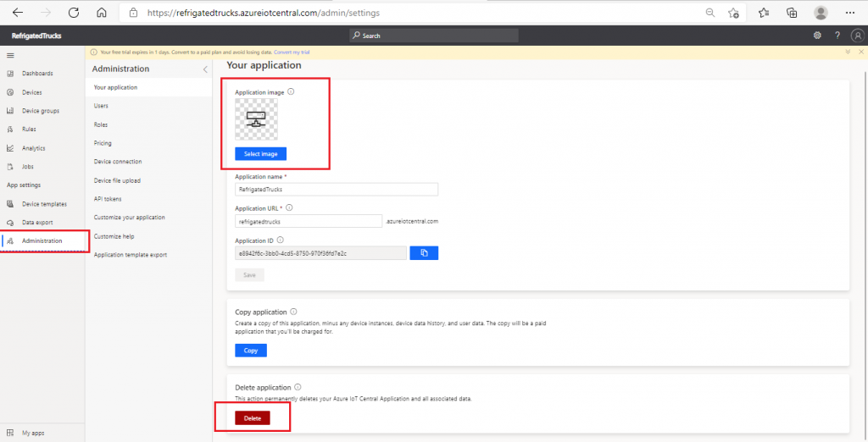Show Delete application info tooltip
The height and width of the screenshot is (442, 868).
point(298,387)
